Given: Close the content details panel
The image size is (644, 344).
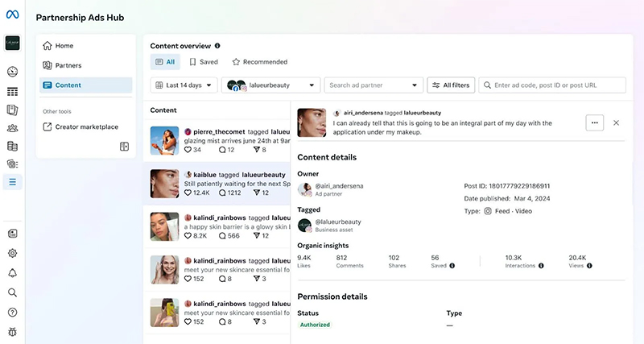Looking at the screenshot, I should [x=616, y=122].
